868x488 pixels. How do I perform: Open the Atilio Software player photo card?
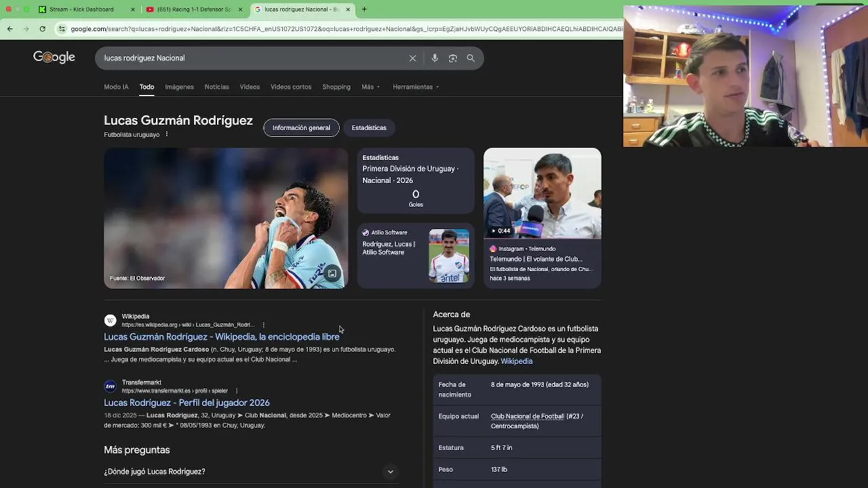(416, 256)
